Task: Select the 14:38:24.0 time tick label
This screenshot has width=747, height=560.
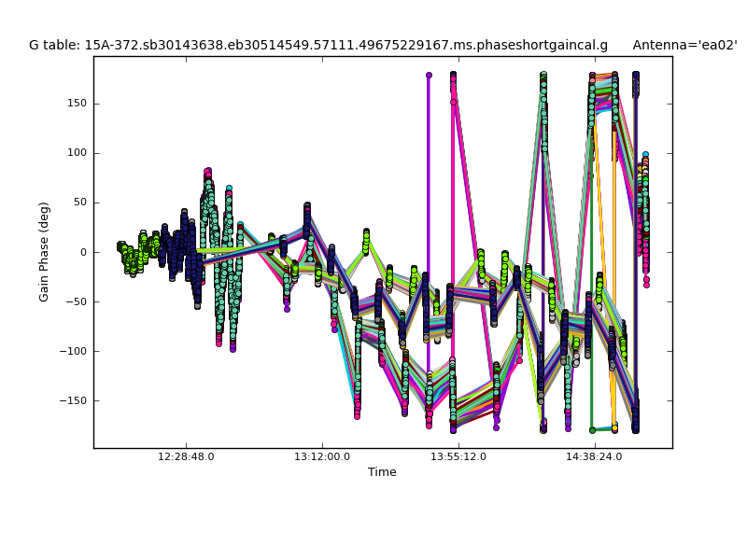Action: coord(594,457)
